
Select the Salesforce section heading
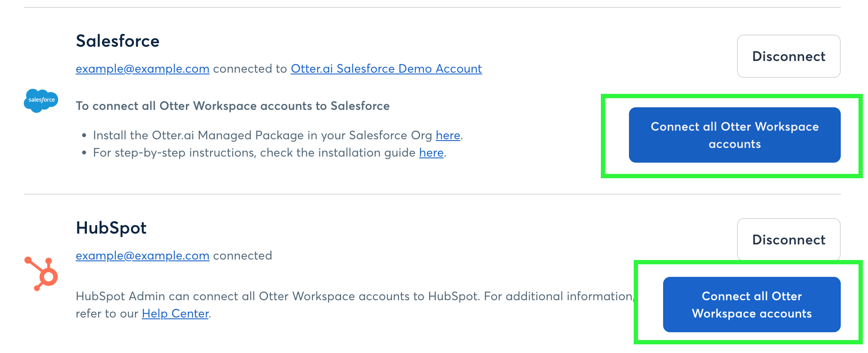118,41
